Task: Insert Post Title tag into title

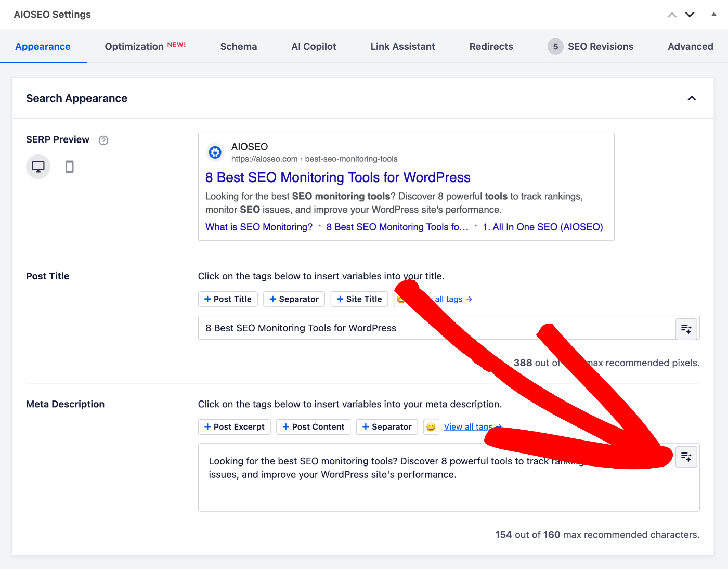Action: point(228,299)
